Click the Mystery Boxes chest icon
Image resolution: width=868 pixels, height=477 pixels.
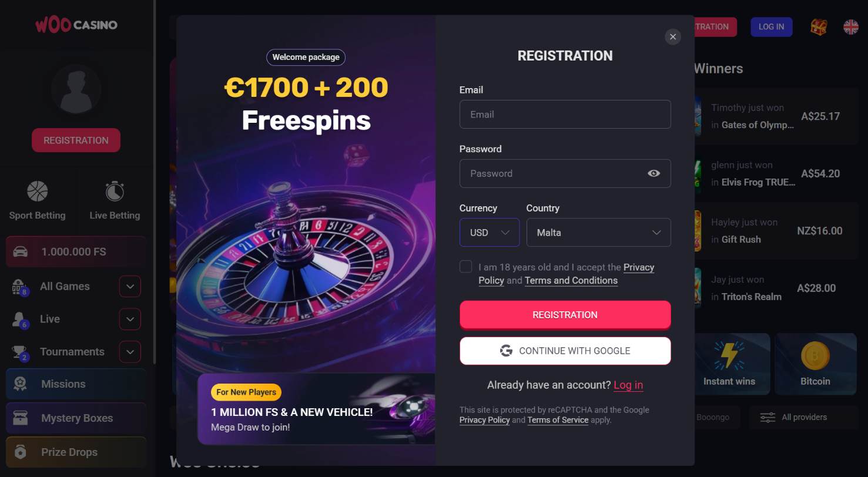click(x=21, y=418)
